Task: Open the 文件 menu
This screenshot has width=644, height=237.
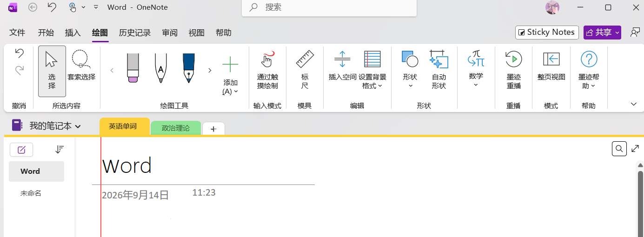Action: 18,33
